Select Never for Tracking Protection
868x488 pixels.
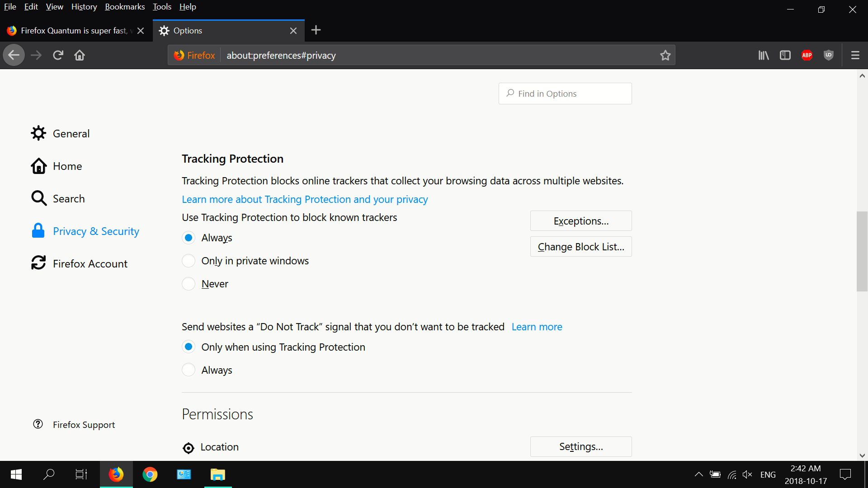coord(189,284)
